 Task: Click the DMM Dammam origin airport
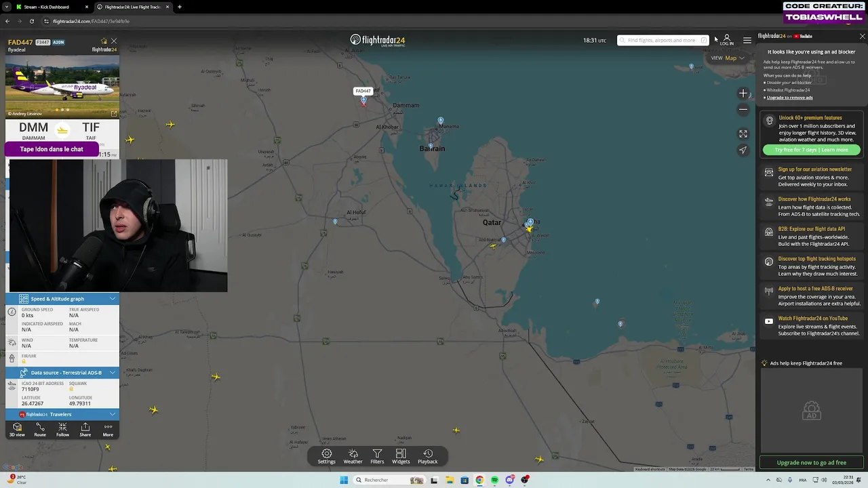point(33,130)
